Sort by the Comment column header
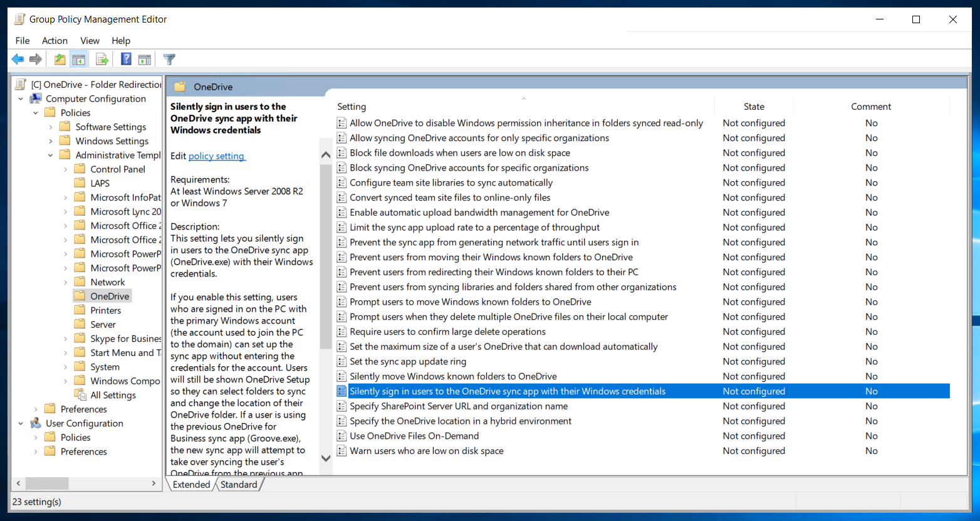The width and height of the screenshot is (980, 521). point(871,107)
